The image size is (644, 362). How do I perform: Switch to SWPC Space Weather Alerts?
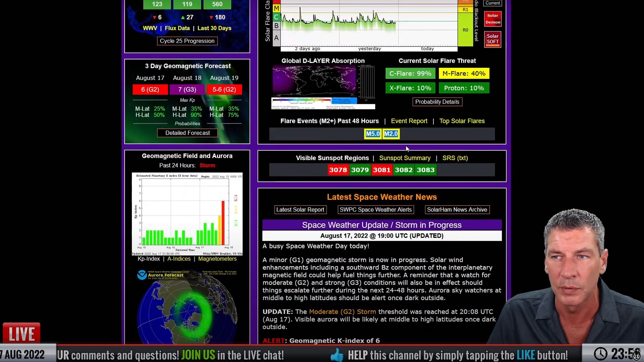(x=375, y=210)
